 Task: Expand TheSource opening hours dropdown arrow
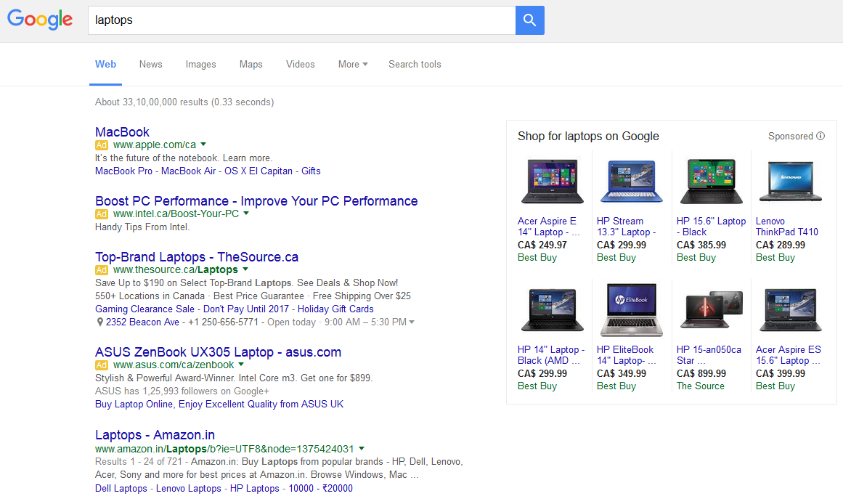tap(412, 322)
